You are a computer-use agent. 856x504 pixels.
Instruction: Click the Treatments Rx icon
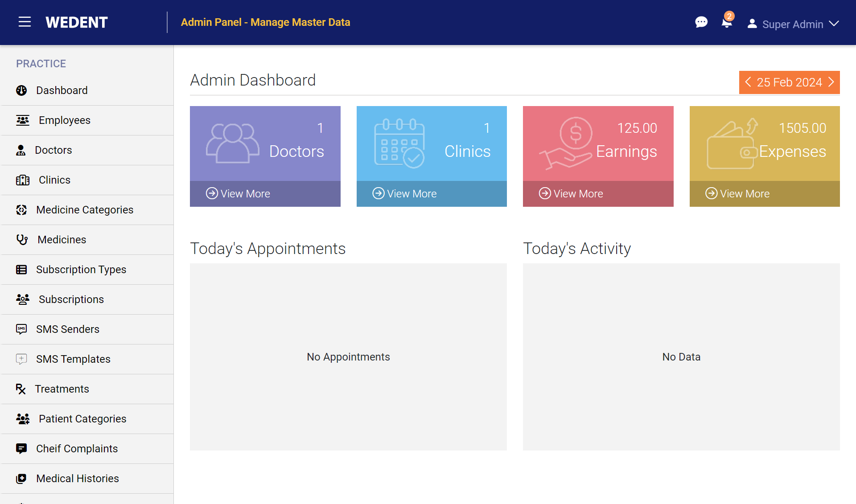click(x=21, y=389)
